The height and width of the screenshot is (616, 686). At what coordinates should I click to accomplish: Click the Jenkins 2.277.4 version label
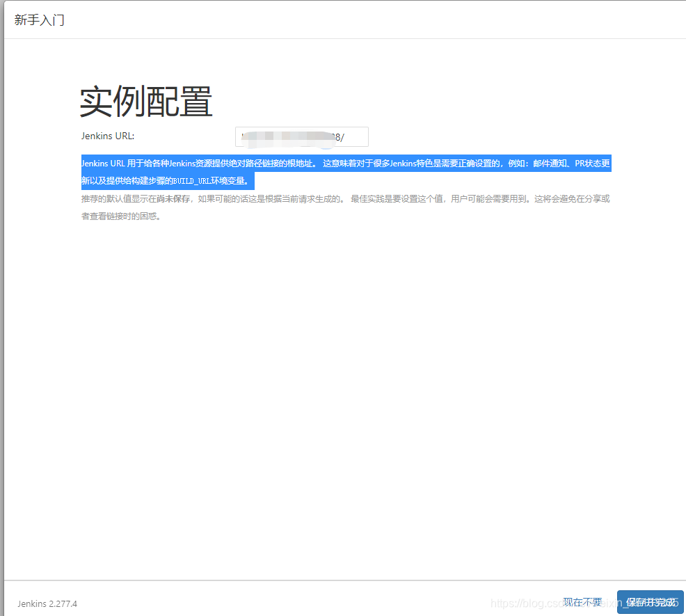point(47,604)
